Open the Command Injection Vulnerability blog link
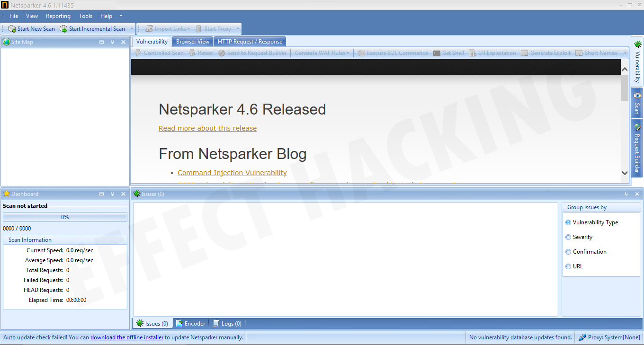 pos(232,173)
